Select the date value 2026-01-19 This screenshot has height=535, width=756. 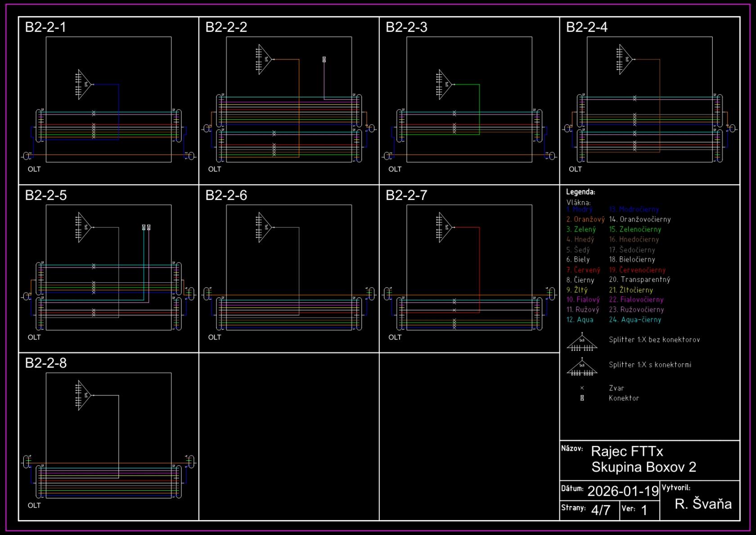click(623, 491)
